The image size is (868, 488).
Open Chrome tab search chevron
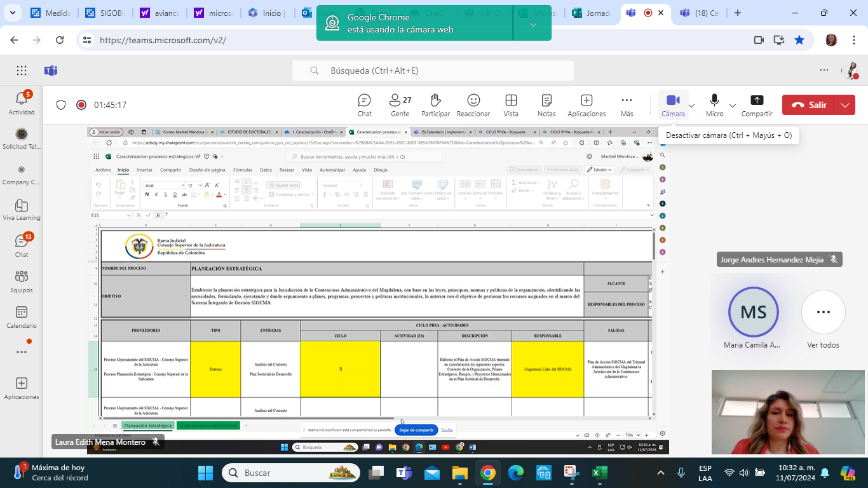[13, 13]
